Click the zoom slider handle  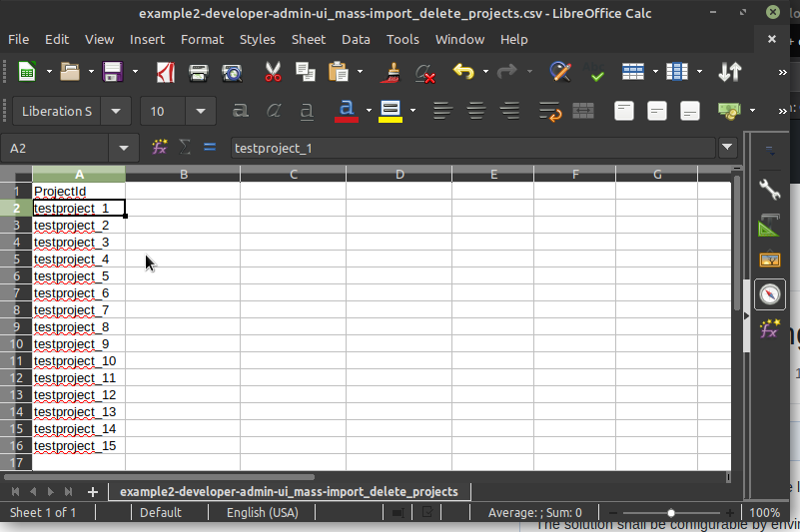(x=671, y=513)
